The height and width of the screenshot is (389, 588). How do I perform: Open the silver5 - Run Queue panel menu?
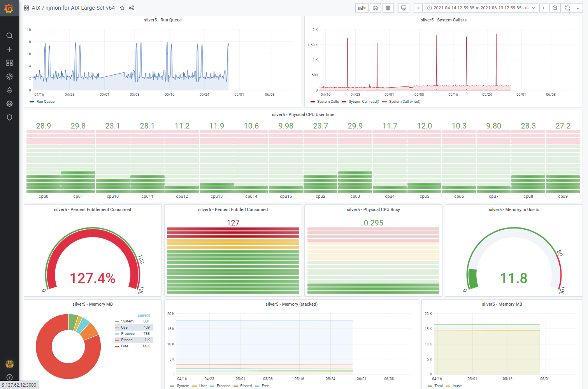tap(163, 20)
